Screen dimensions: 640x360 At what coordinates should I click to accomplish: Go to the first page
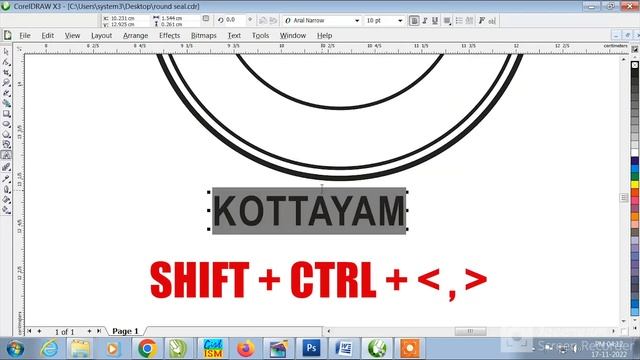pos(29,331)
